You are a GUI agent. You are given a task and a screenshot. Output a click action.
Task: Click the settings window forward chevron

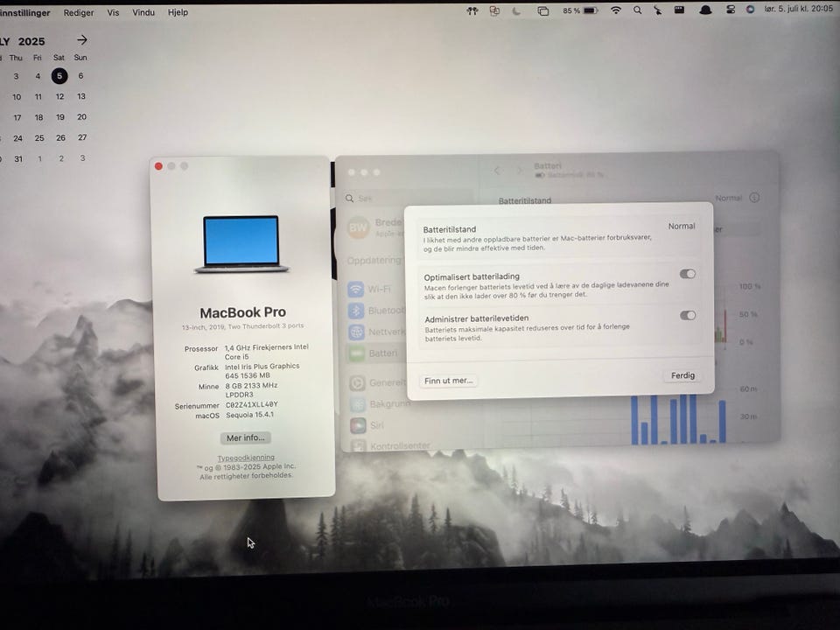tap(519, 171)
